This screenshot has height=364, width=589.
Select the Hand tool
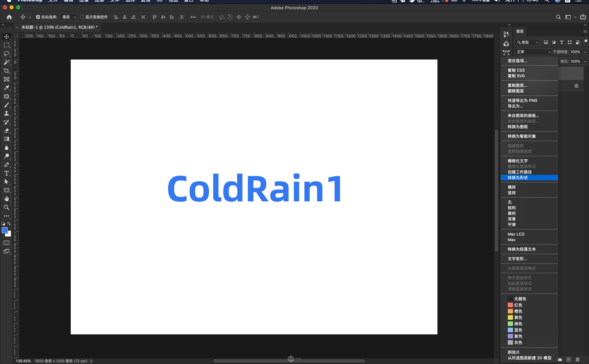click(7, 199)
